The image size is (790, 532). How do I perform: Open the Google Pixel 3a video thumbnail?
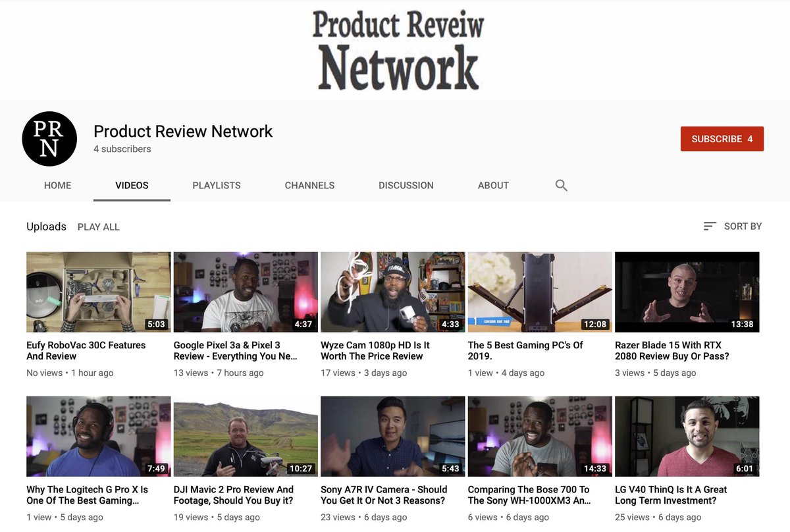(246, 292)
